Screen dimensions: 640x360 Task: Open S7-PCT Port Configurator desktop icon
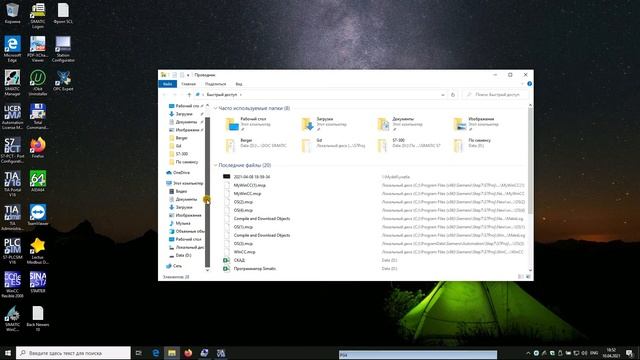[12, 150]
